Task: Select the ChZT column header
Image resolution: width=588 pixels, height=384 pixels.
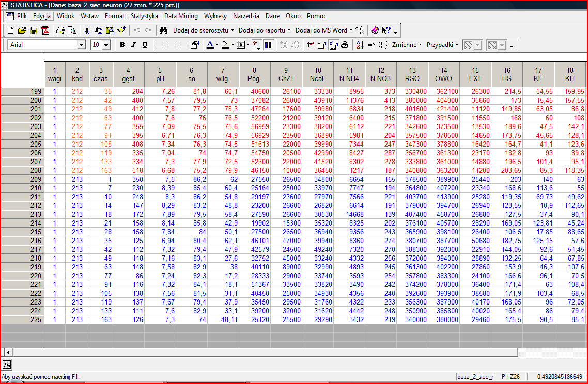Action: (x=286, y=74)
